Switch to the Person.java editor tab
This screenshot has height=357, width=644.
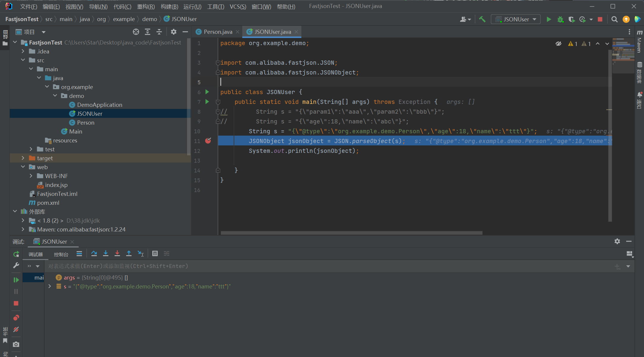click(218, 32)
